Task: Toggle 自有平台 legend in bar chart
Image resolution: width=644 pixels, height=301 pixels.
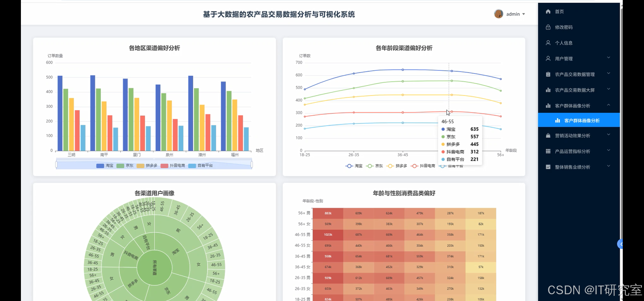Action: [201, 166]
